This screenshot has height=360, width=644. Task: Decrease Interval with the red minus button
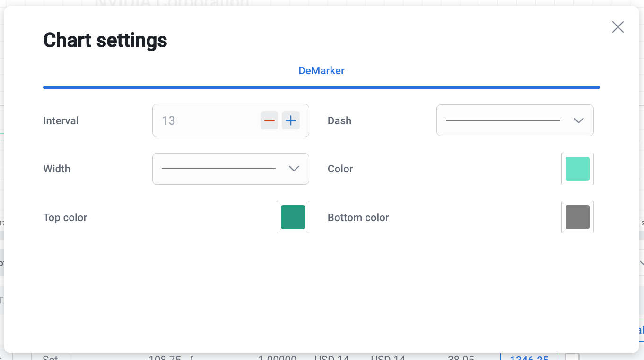pyautogui.click(x=269, y=120)
